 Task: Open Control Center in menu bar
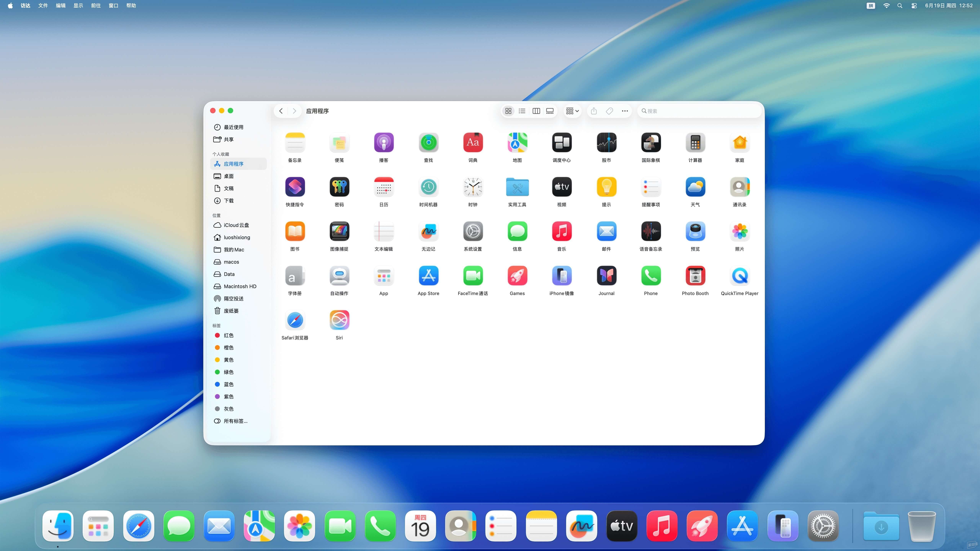click(x=914, y=5)
